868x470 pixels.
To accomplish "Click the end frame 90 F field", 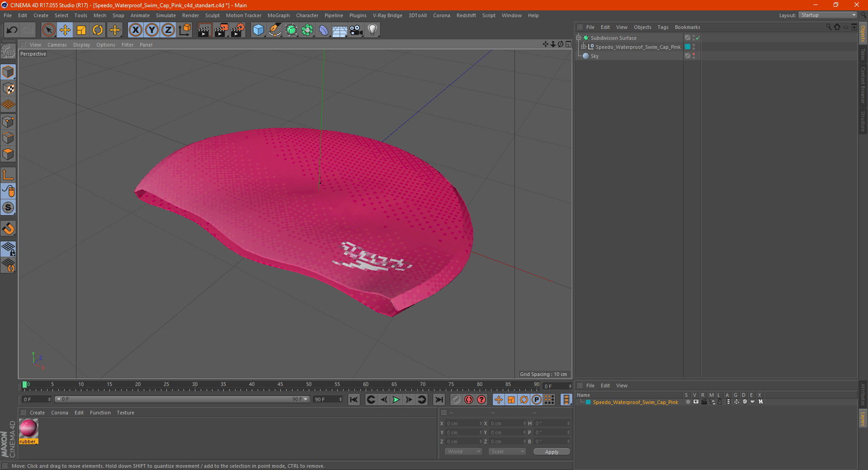I will click(x=328, y=399).
